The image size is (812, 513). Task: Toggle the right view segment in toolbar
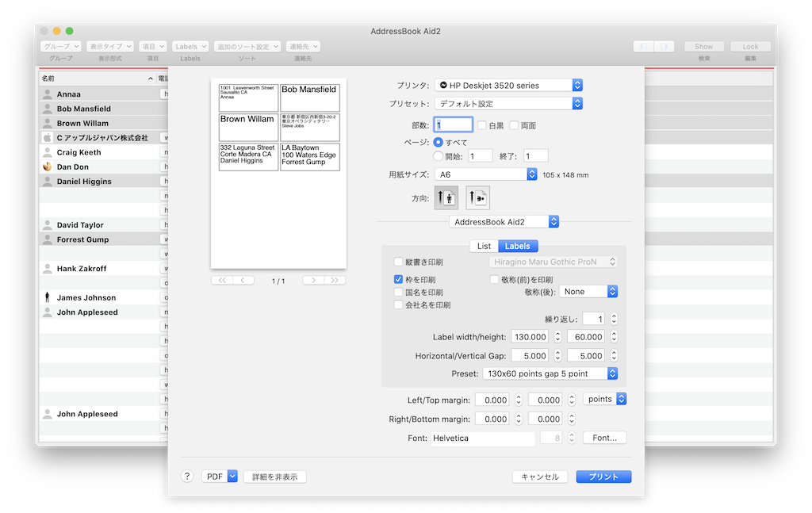664,47
